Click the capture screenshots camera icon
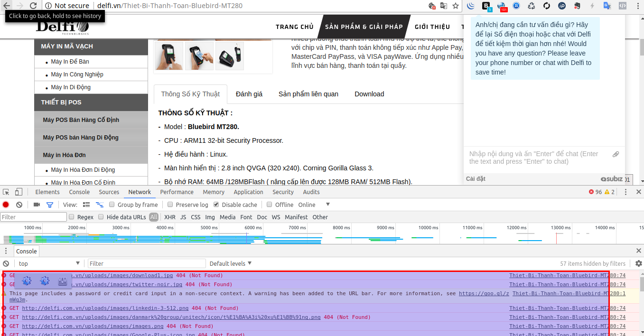 pyautogui.click(x=37, y=205)
